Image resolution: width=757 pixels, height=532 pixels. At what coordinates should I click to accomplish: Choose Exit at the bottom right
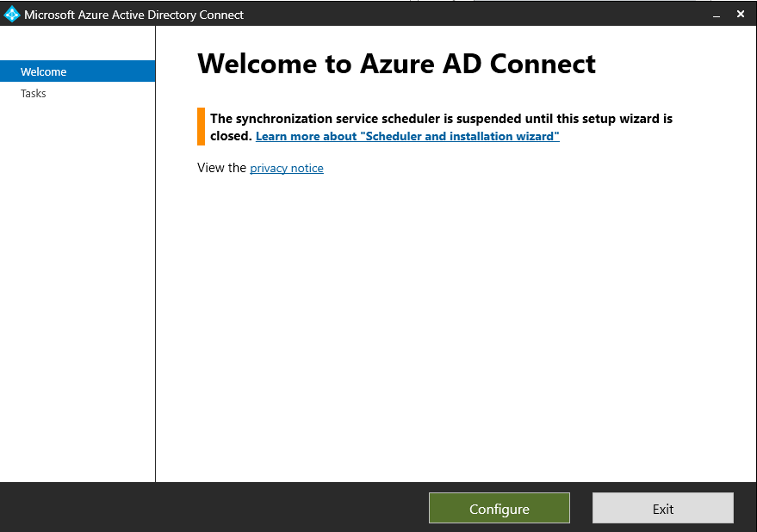(x=662, y=508)
